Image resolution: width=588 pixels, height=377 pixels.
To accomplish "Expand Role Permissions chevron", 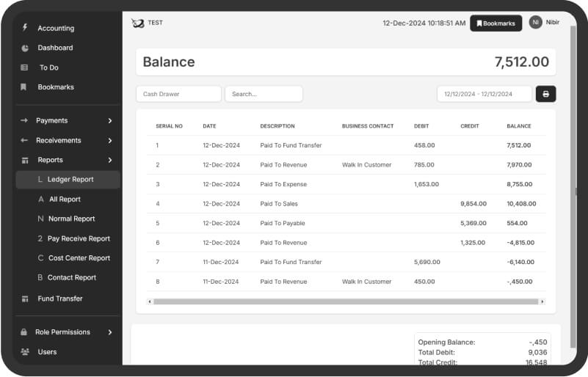I will point(110,332).
